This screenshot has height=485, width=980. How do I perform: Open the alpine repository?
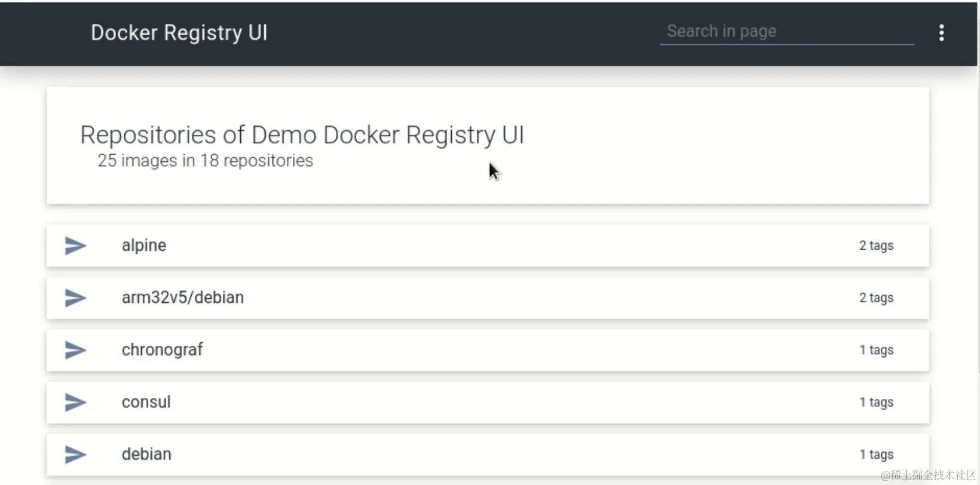click(x=488, y=245)
